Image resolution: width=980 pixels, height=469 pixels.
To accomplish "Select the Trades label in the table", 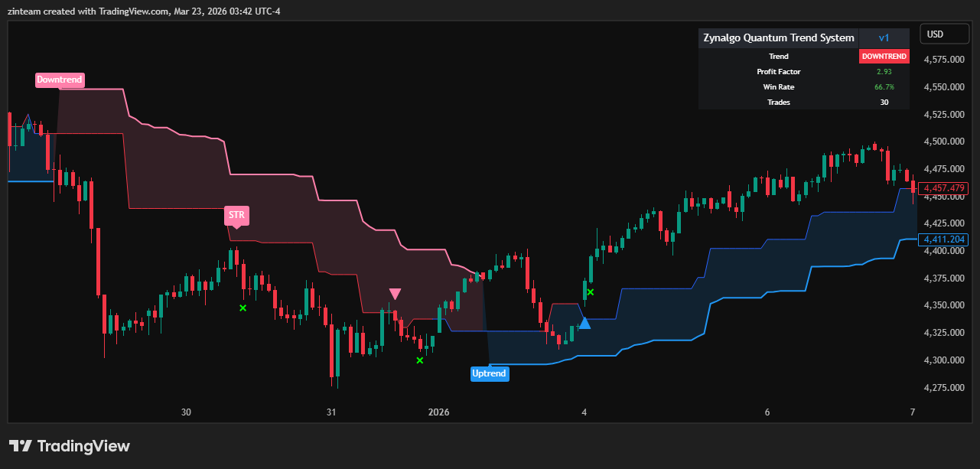I will click(779, 102).
